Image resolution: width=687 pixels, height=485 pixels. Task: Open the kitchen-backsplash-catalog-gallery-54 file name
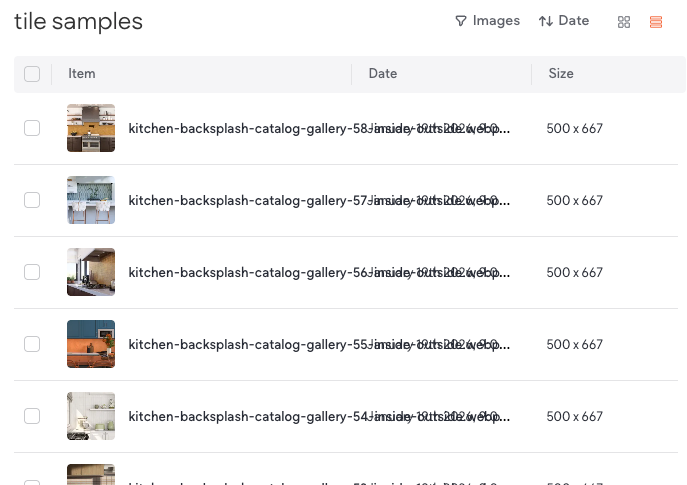pos(245,416)
